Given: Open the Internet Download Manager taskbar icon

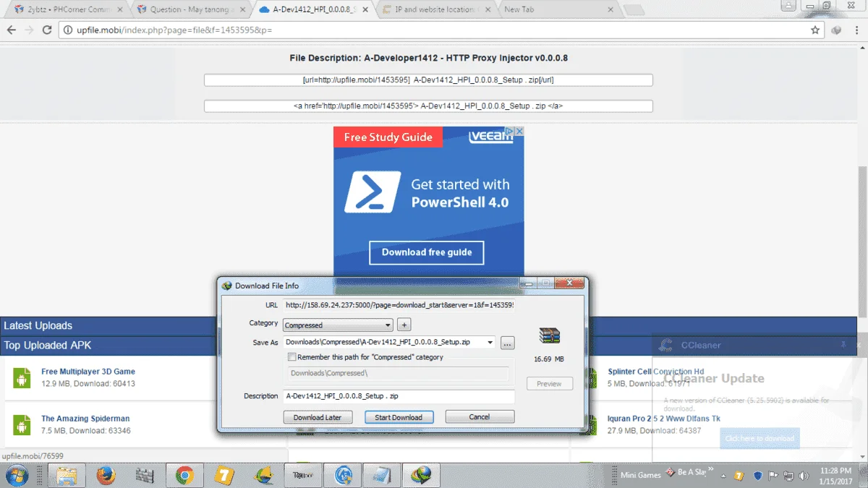Looking at the screenshot, I should coord(420,476).
